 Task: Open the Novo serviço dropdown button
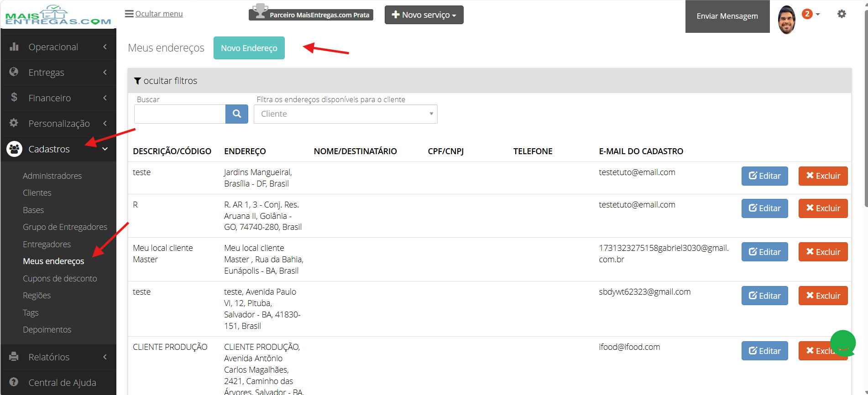[x=424, y=15]
